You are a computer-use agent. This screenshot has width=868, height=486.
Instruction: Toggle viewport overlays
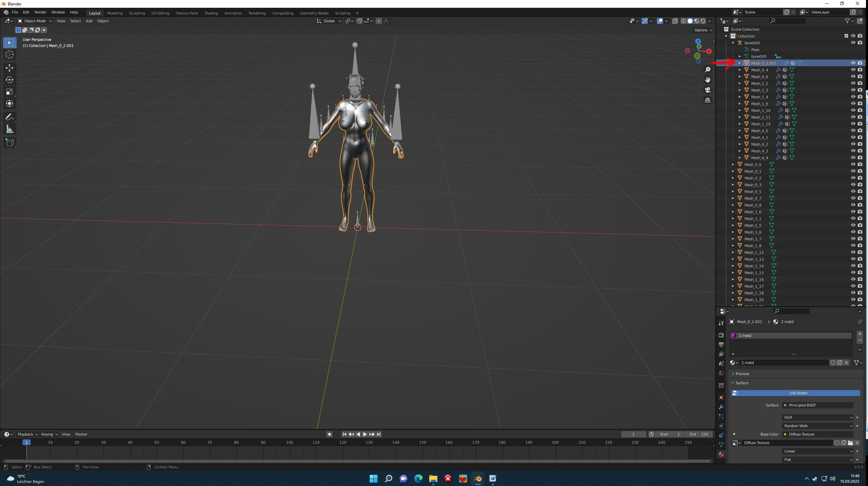pyautogui.click(x=660, y=21)
